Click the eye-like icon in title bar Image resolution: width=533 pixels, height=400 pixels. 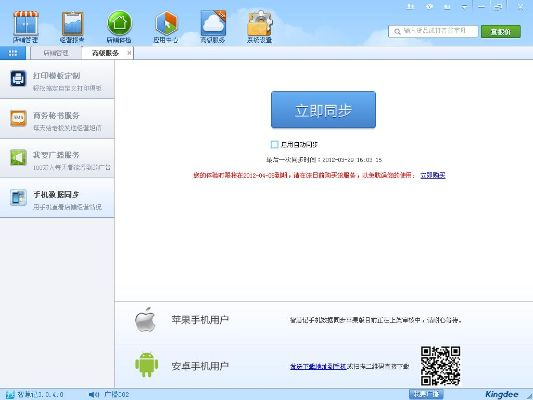429,6
